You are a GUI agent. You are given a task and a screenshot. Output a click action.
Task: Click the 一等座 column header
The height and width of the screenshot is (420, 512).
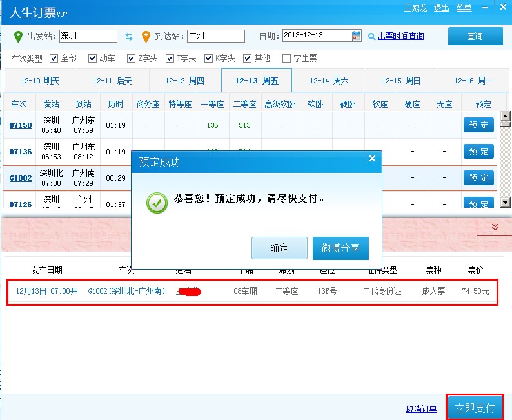(213, 104)
